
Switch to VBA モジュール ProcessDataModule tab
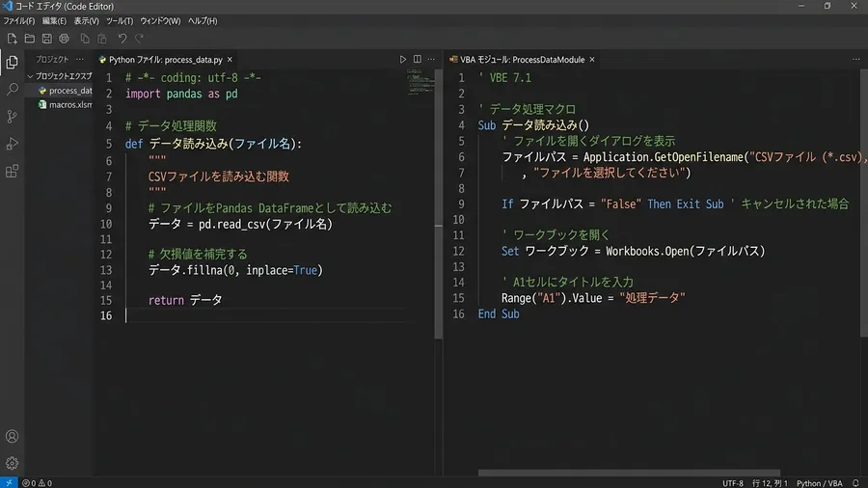(522, 59)
